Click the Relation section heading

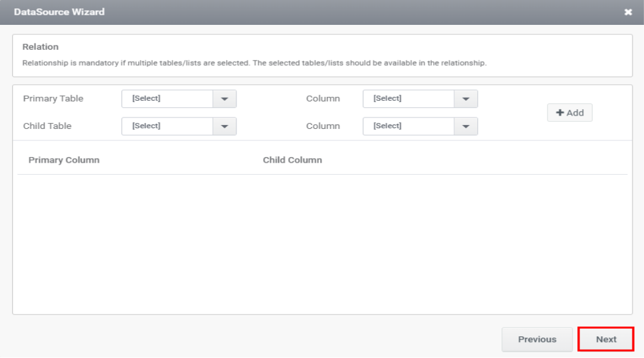tap(40, 47)
